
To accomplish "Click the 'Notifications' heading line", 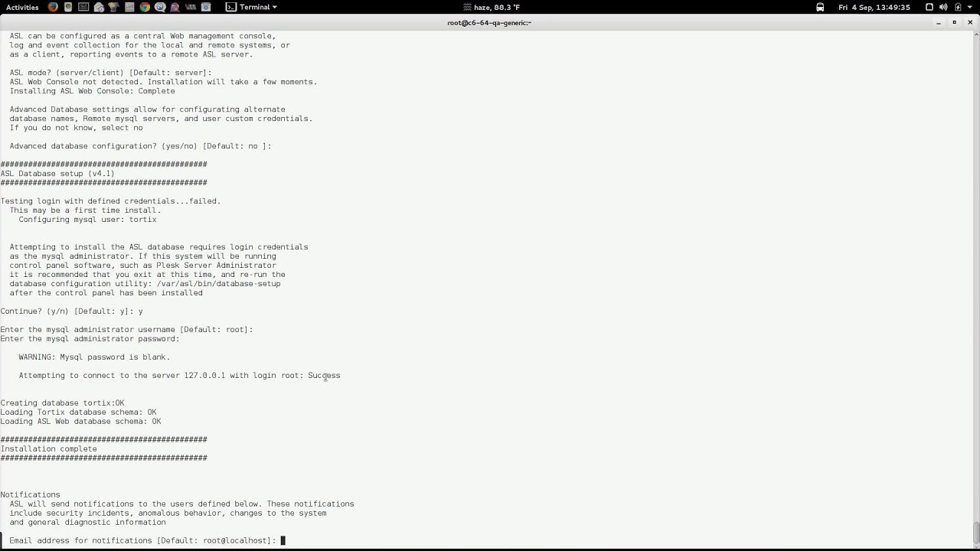I will tap(30, 495).
